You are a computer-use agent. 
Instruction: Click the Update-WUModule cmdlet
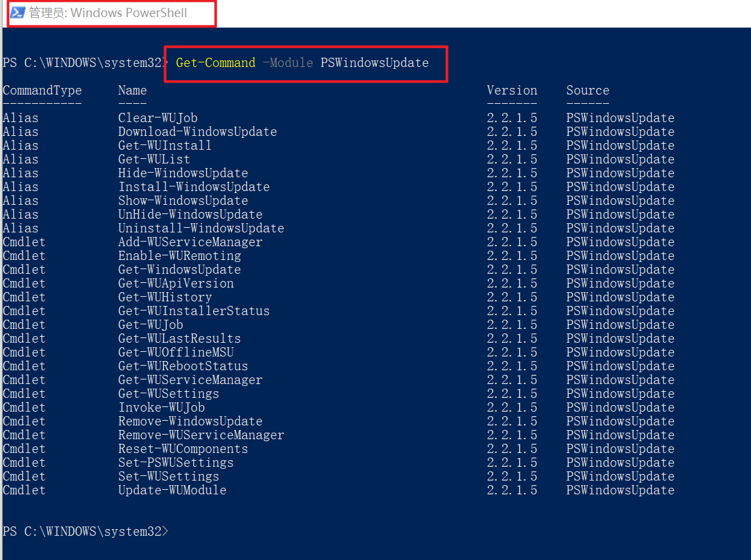[x=172, y=490]
